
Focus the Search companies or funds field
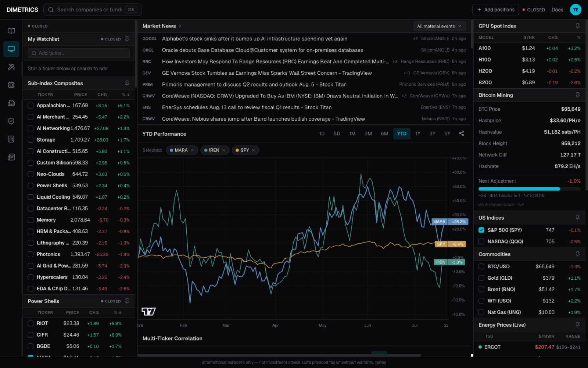[93, 10]
